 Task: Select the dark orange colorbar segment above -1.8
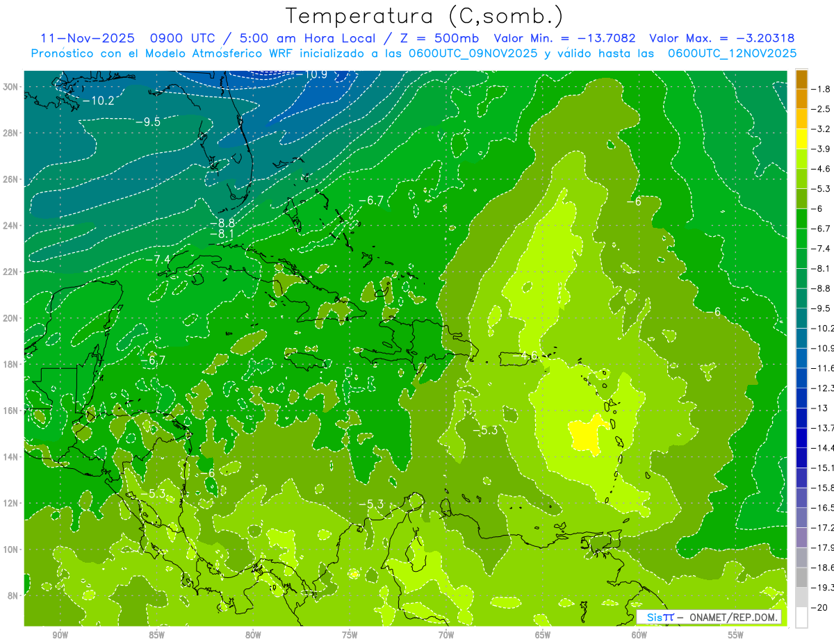[801, 79]
